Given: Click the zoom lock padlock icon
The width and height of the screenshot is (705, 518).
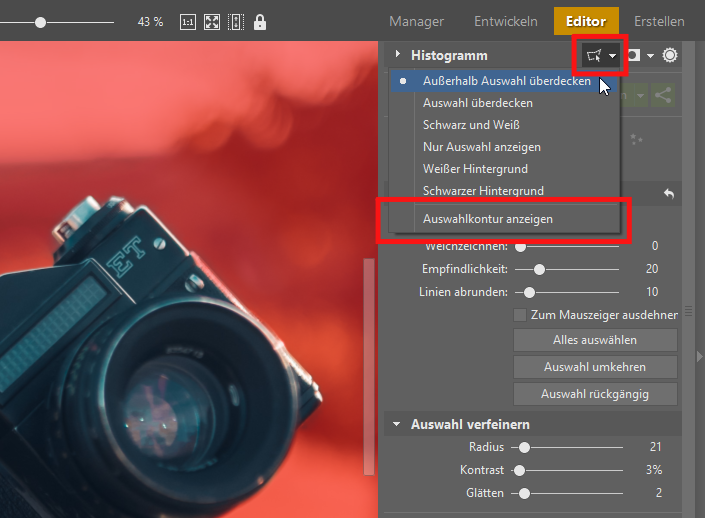Looking at the screenshot, I should pos(260,21).
